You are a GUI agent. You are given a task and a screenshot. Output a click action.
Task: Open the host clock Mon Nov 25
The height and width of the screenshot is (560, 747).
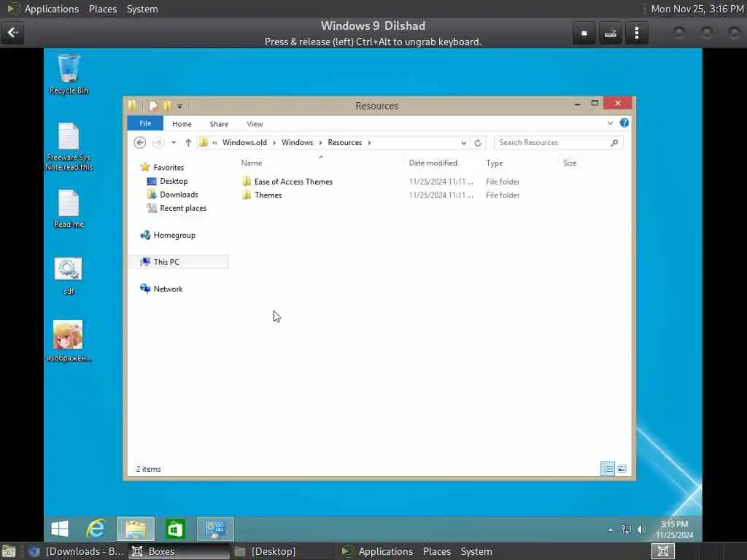[697, 9]
